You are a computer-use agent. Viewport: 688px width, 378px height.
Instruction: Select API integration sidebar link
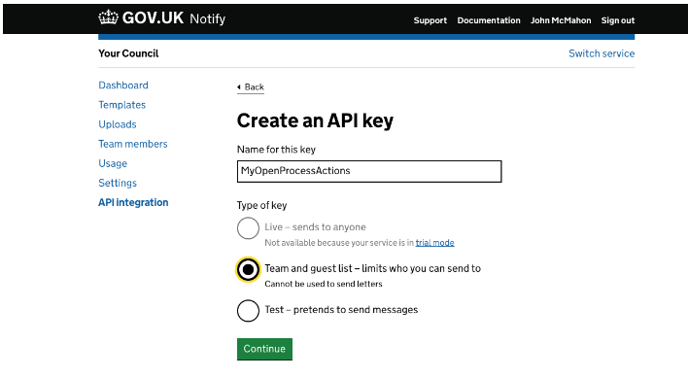point(133,202)
